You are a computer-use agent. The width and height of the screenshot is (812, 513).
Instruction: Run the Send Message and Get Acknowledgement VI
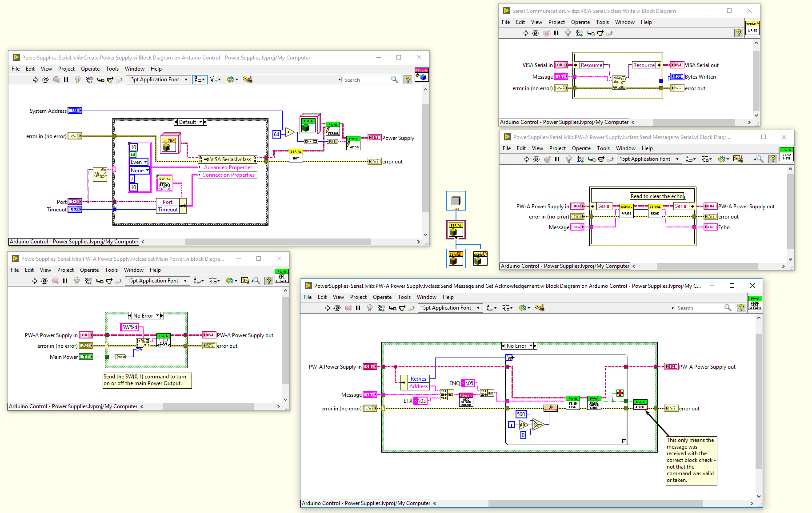pyautogui.click(x=328, y=308)
